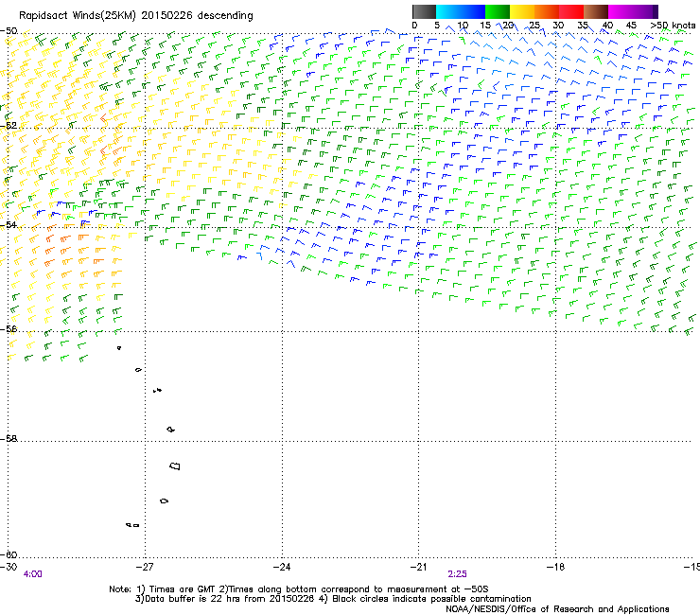Click the '-60' latitude axis label
The height and width of the screenshot is (615, 700).
click(x=9, y=555)
